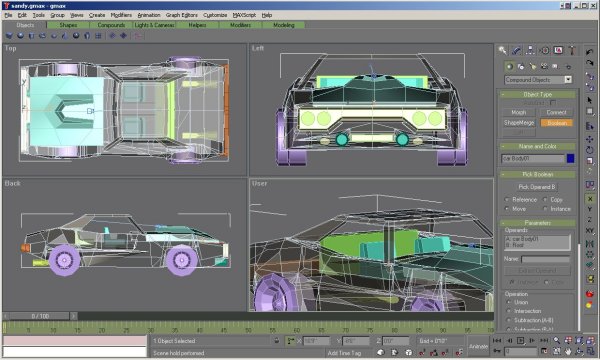
Task: Collapse the Pick Boolean rollout
Action: click(537, 174)
